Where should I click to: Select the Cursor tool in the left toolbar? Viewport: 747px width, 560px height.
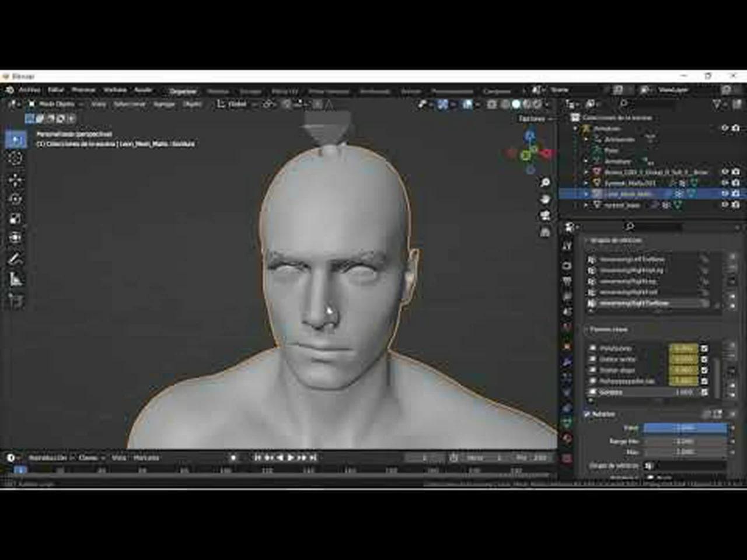coord(16,158)
